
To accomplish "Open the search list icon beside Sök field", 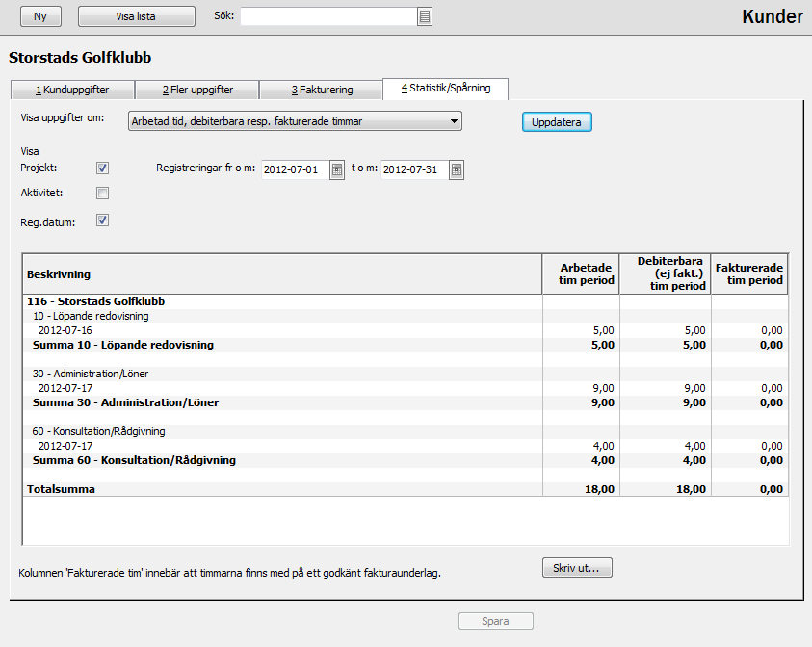I will coord(425,16).
